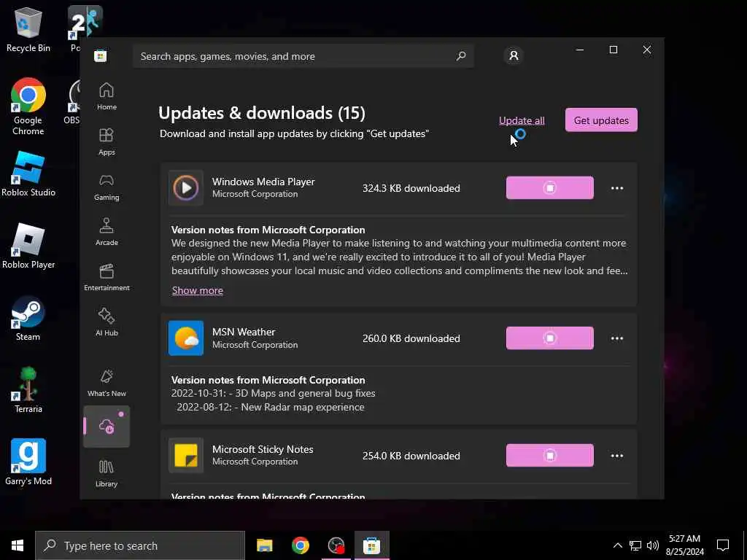Click the Microsoft Sticky Notes app icon

click(x=186, y=455)
